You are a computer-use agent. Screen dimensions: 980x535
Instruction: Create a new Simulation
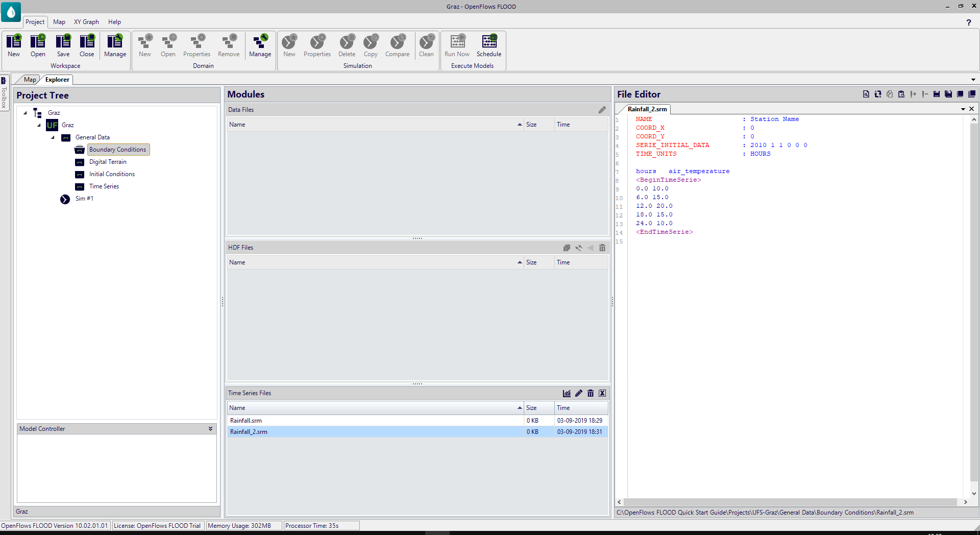289,45
